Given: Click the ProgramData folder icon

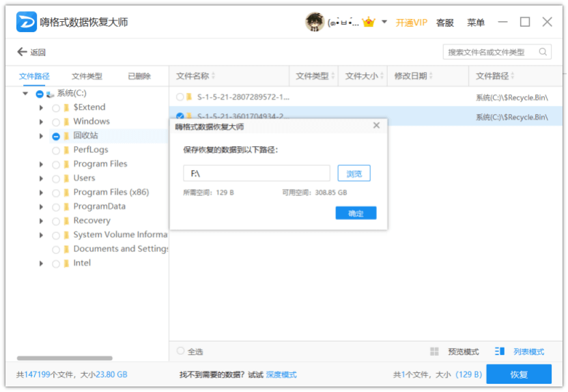Looking at the screenshot, I should tap(66, 207).
